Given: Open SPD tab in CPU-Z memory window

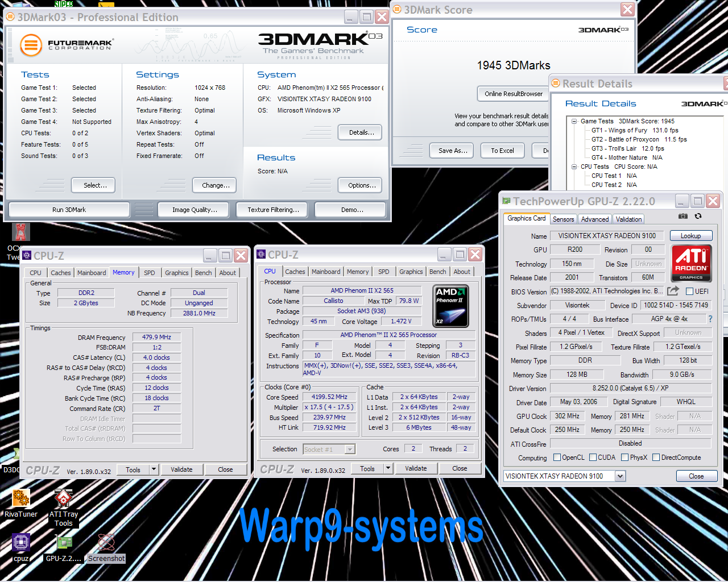Looking at the screenshot, I should pos(150,273).
